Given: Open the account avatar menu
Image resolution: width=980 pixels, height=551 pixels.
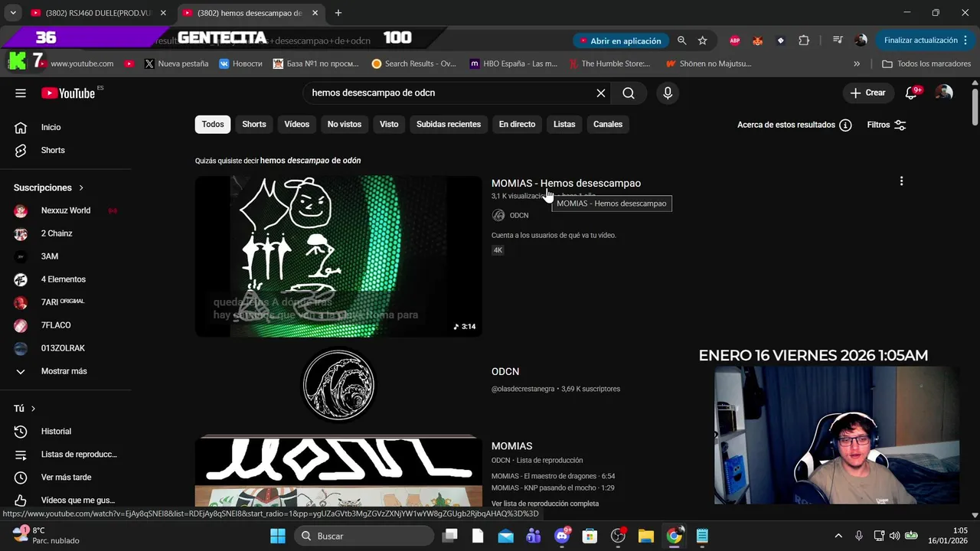Looking at the screenshot, I should coord(944,93).
